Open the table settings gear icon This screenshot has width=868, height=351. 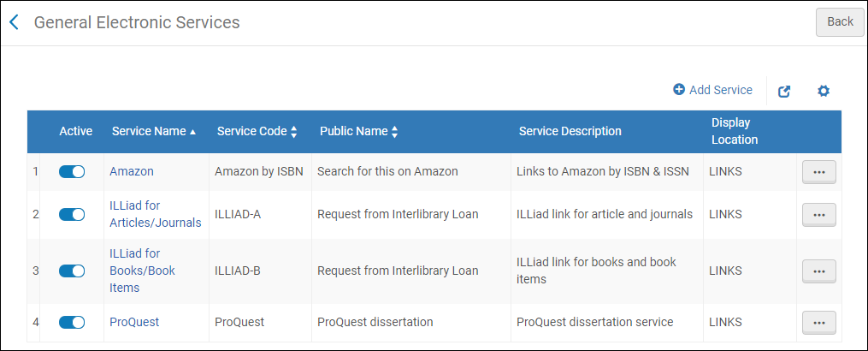(x=824, y=91)
